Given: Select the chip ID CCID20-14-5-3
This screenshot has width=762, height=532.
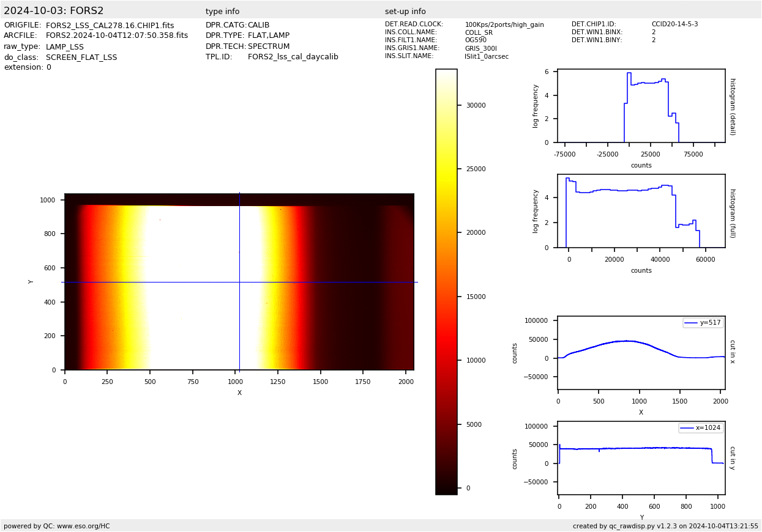Looking at the screenshot, I should (674, 24).
